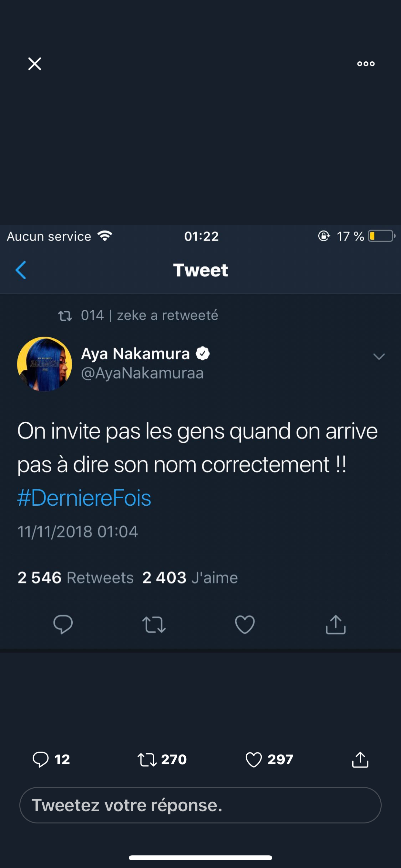Viewport: 401px width, 868px height.
Task: Open the #DerniereFois hashtag
Action: [84, 498]
